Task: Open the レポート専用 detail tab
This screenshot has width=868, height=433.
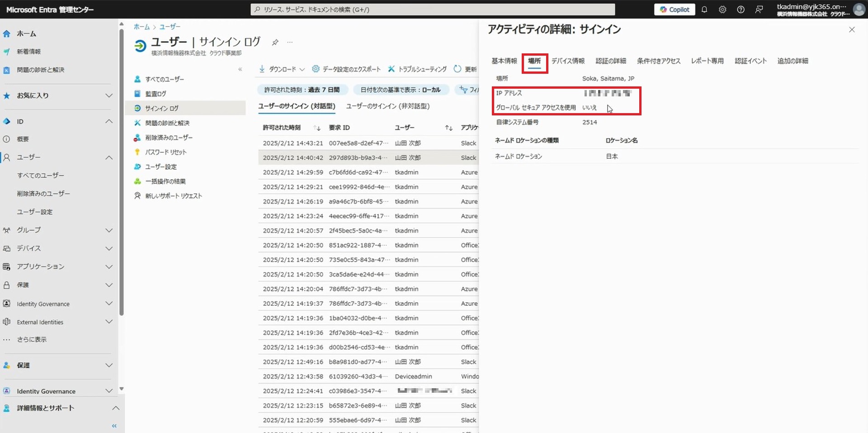Action: point(707,61)
